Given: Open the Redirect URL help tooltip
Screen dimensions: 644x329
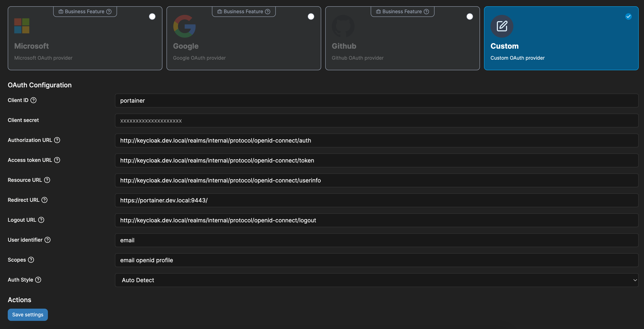Looking at the screenshot, I should coord(44,200).
